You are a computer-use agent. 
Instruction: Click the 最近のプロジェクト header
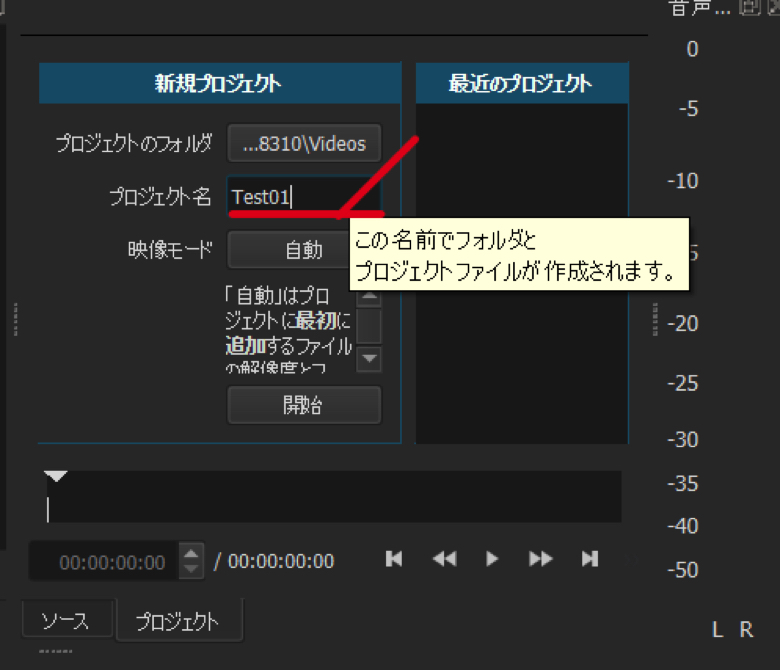click(x=522, y=83)
